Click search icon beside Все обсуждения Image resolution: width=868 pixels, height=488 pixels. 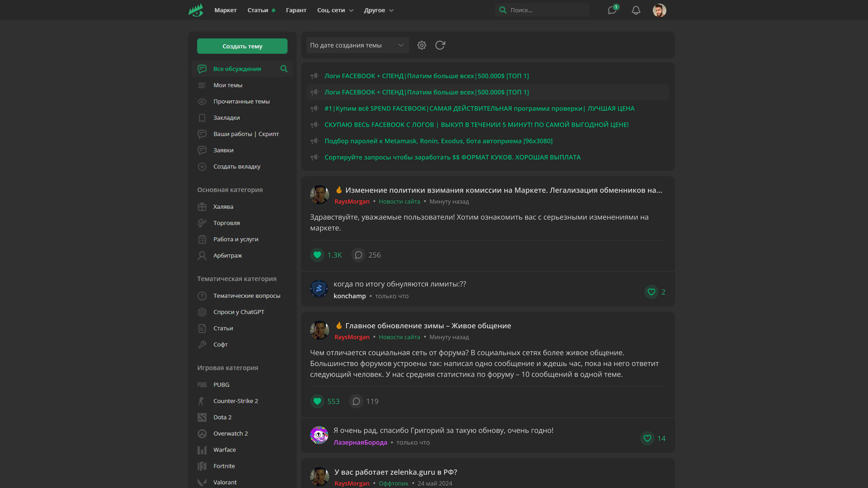click(x=284, y=69)
